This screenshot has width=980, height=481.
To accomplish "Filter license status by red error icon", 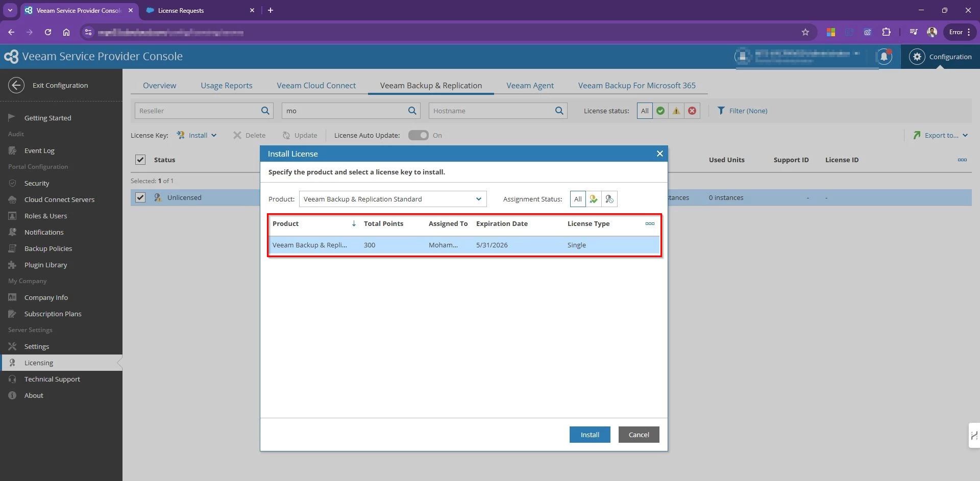I will coord(692,111).
